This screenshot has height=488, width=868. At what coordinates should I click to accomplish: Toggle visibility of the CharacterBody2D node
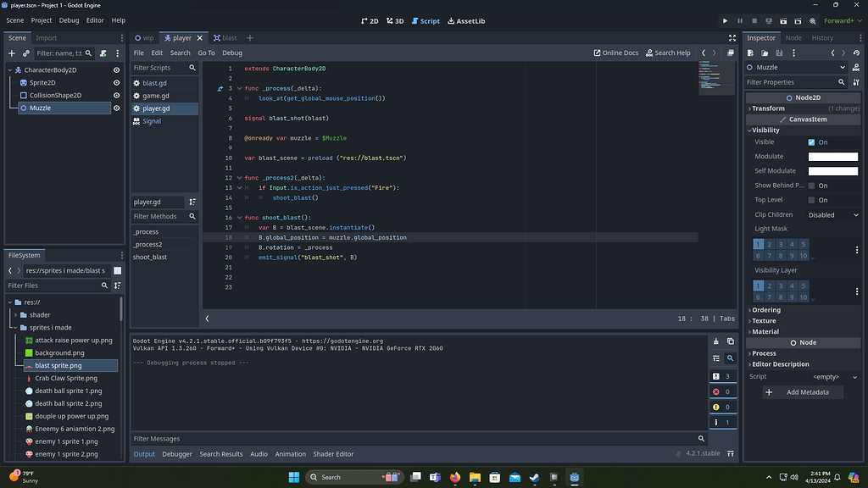click(116, 70)
